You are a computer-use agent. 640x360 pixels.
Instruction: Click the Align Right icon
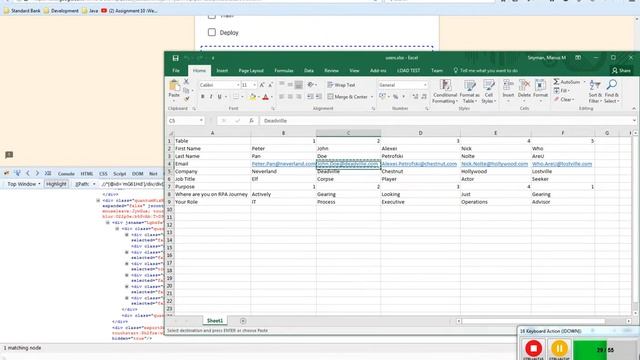tap(299, 97)
